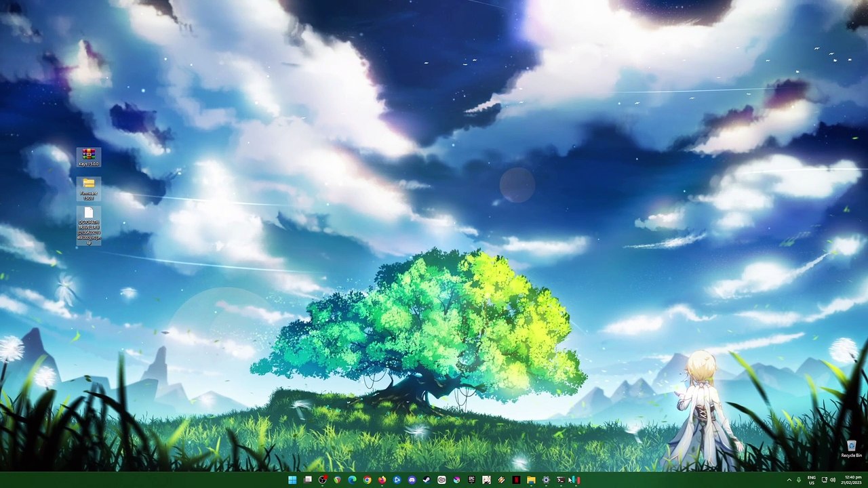Screen dimensions: 868x488
Task: Open the clock and date flyout
Action: point(851,480)
